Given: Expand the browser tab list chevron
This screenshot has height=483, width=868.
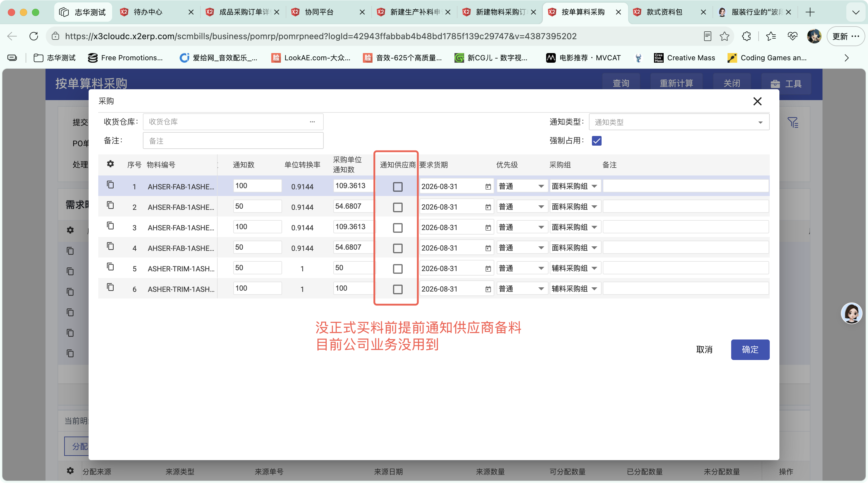Looking at the screenshot, I should pos(856,12).
